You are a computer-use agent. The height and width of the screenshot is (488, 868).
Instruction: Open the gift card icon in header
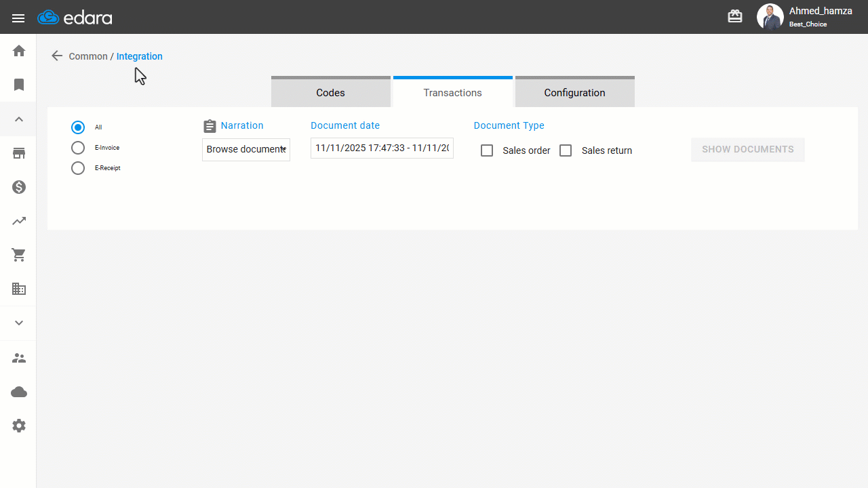point(735,16)
